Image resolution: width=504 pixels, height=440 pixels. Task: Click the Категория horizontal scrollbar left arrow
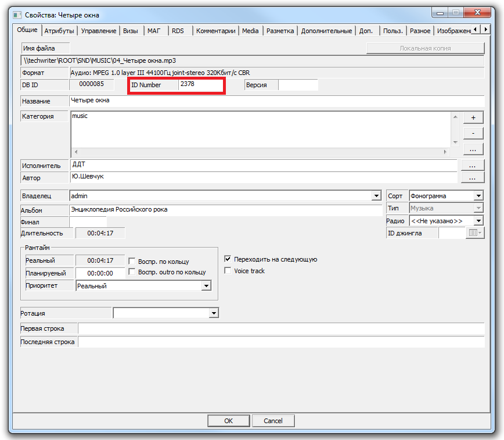coord(76,152)
